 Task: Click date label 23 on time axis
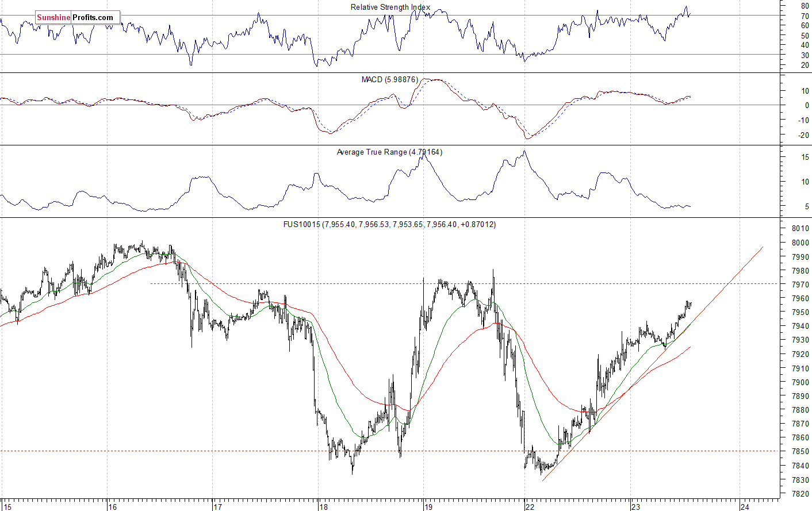click(635, 507)
